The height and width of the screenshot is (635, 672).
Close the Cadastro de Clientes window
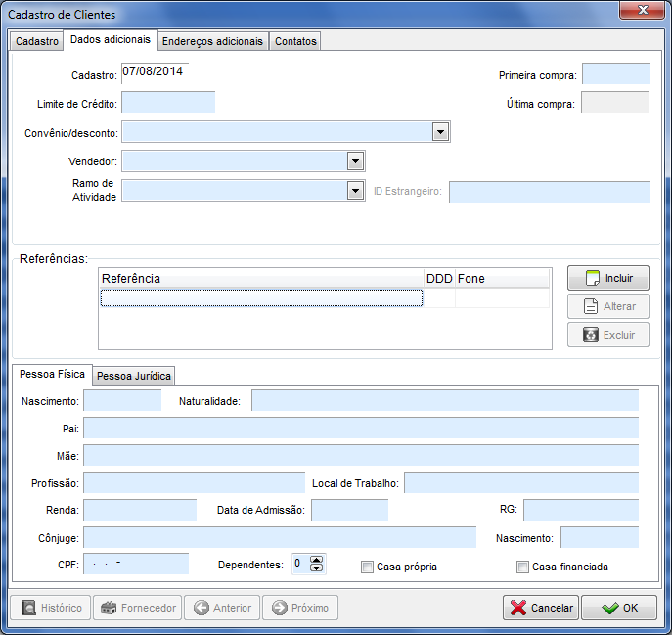pyautogui.click(x=642, y=11)
